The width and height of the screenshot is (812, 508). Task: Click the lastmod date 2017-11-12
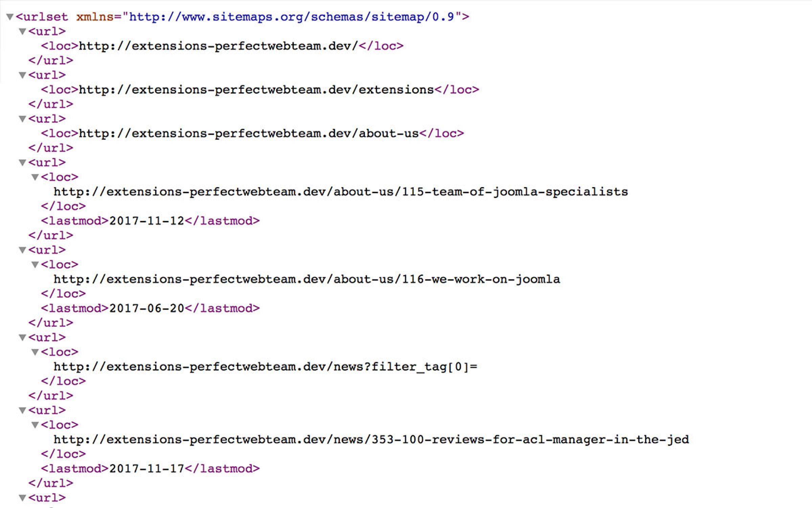pyautogui.click(x=146, y=221)
